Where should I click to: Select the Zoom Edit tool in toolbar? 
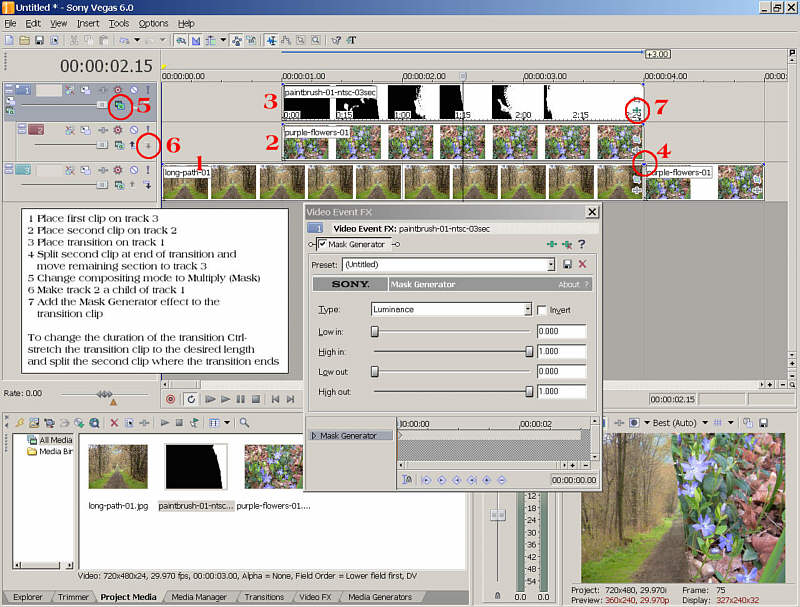pyautogui.click(x=316, y=40)
